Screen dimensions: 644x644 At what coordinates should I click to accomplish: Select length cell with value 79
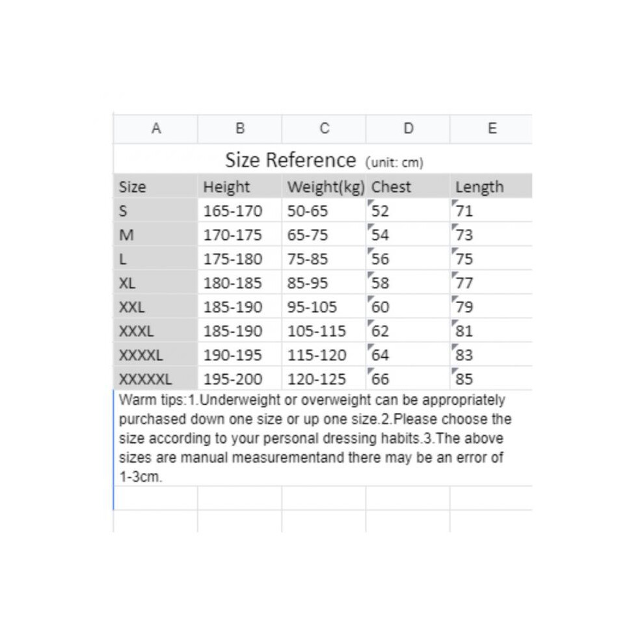pos(492,306)
